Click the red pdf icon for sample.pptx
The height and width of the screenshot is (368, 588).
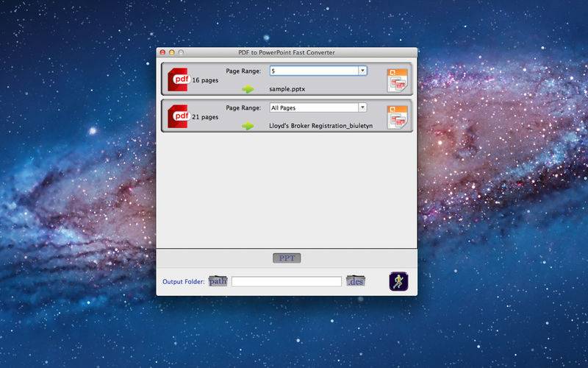[178, 79]
